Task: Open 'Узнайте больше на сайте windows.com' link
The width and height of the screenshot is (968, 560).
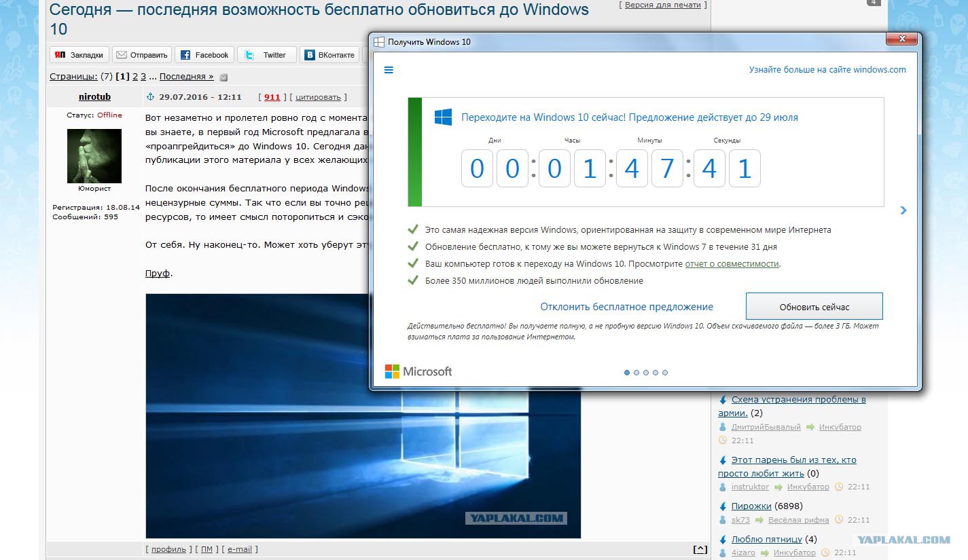Action: [827, 70]
